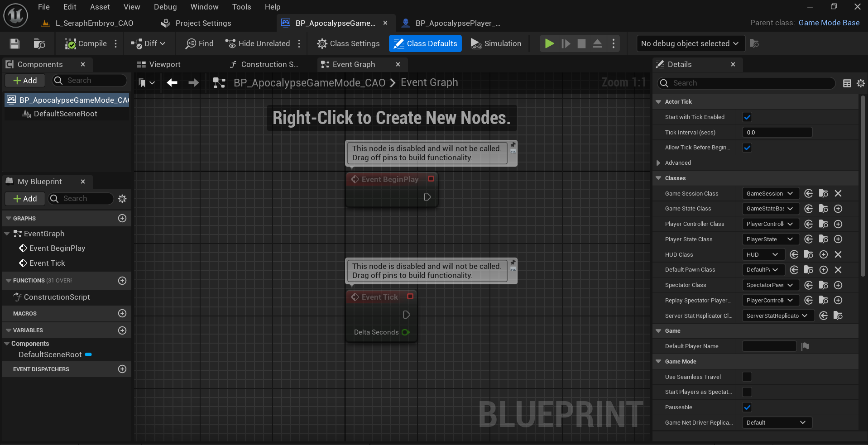
Task: Open the debug object selection dropdown
Action: coord(691,43)
